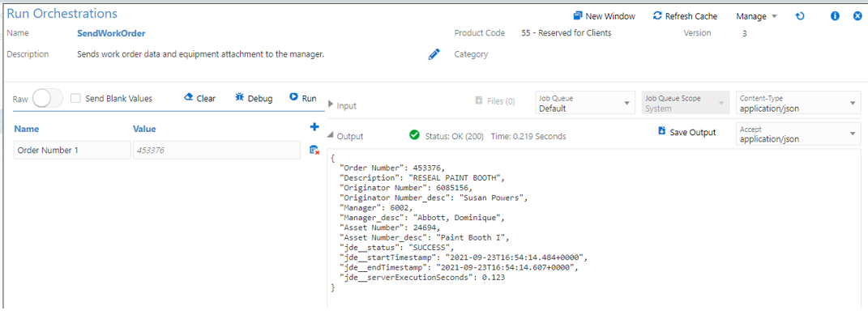This screenshot has width=868, height=319.
Task: Click Save Output
Action: coord(687,132)
